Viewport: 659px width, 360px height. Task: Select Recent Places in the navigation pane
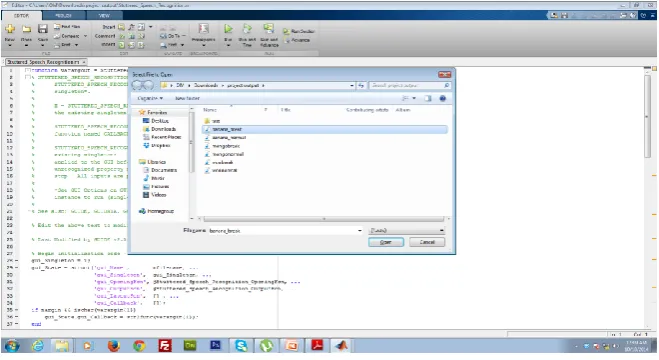(x=162, y=137)
